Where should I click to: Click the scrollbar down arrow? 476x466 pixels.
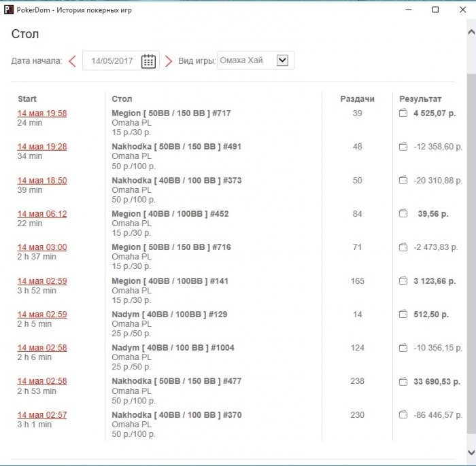coord(471,452)
